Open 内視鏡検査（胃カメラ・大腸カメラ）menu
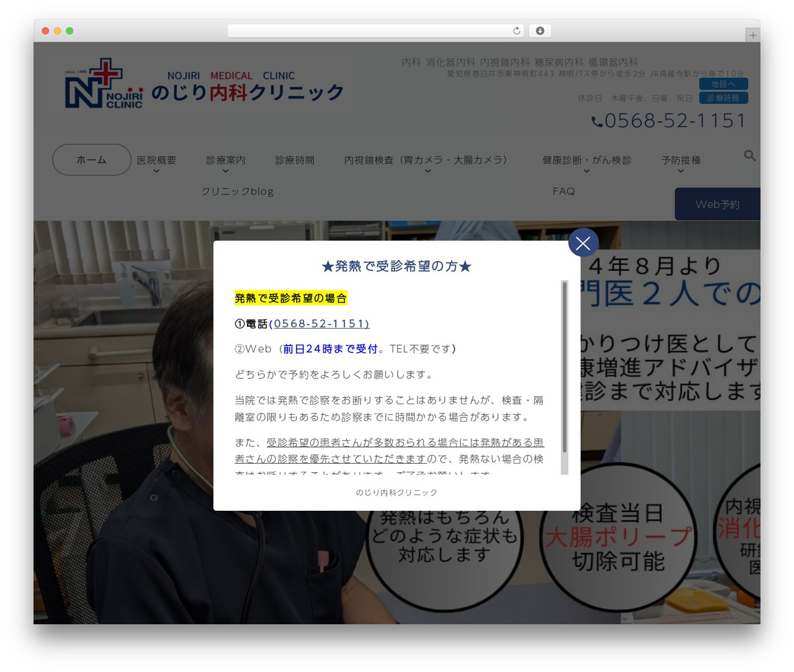Image resolution: width=794 pixels, height=672 pixels. tap(428, 160)
